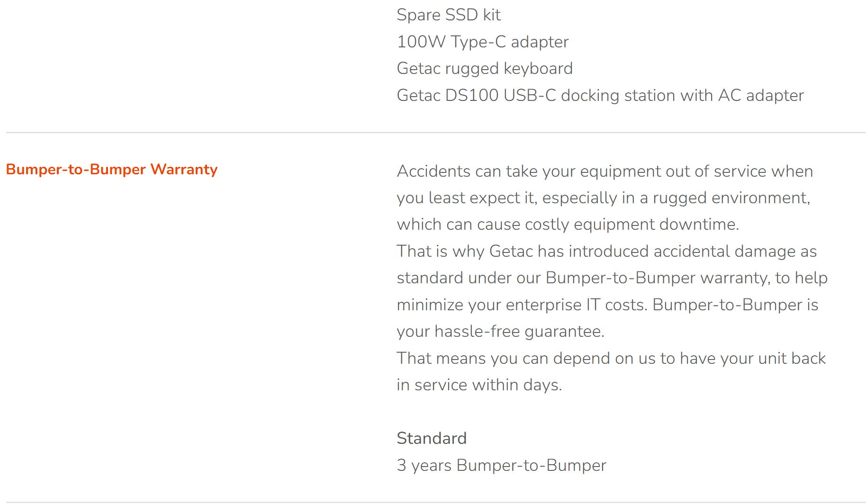The image size is (866, 504).
Task: Select the Spare SSD kit line
Action: pos(449,15)
